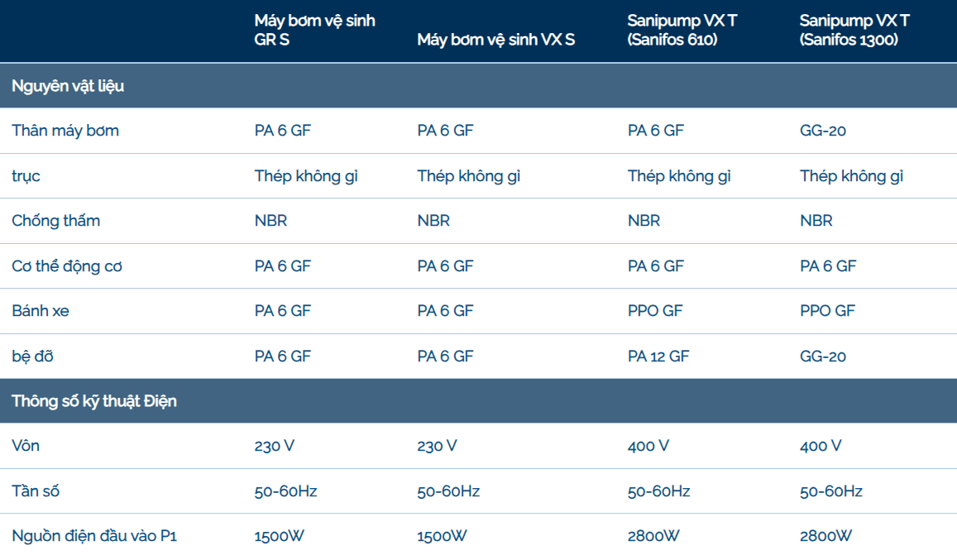The width and height of the screenshot is (957, 560).
Task: Select the "Vôn" row label
Action: 26,446
